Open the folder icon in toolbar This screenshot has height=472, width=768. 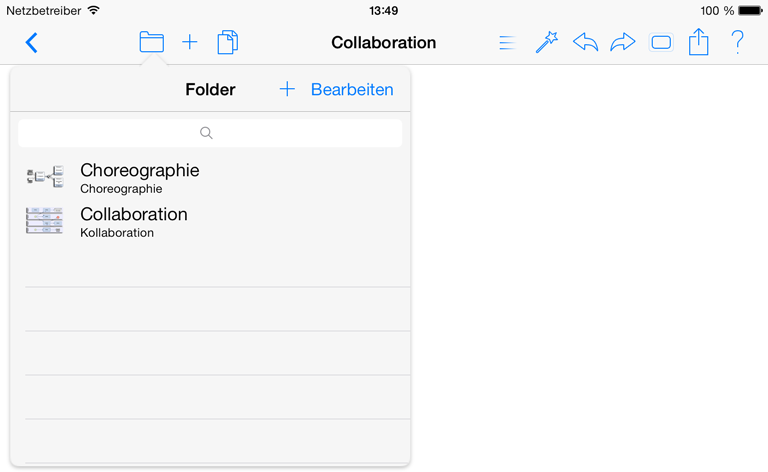pos(151,42)
